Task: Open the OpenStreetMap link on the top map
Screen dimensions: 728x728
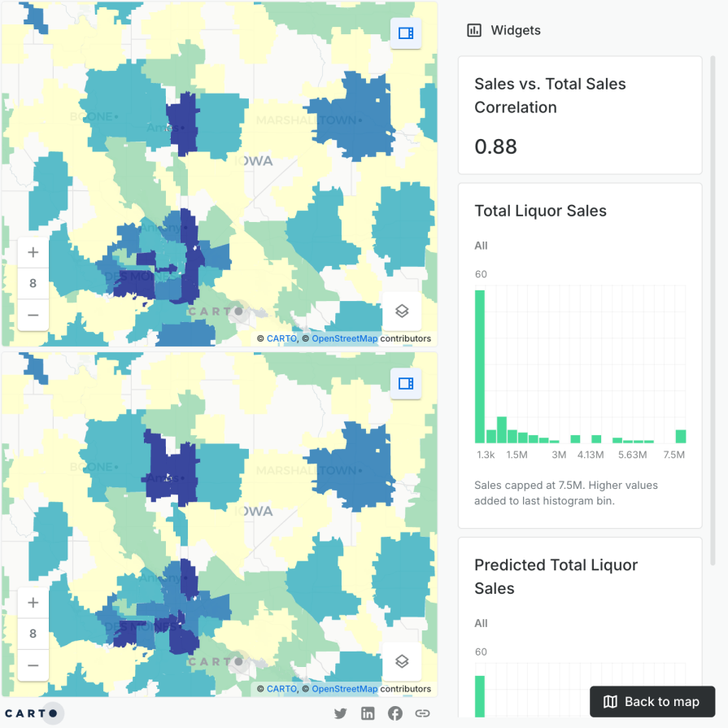Action: pyautogui.click(x=345, y=338)
